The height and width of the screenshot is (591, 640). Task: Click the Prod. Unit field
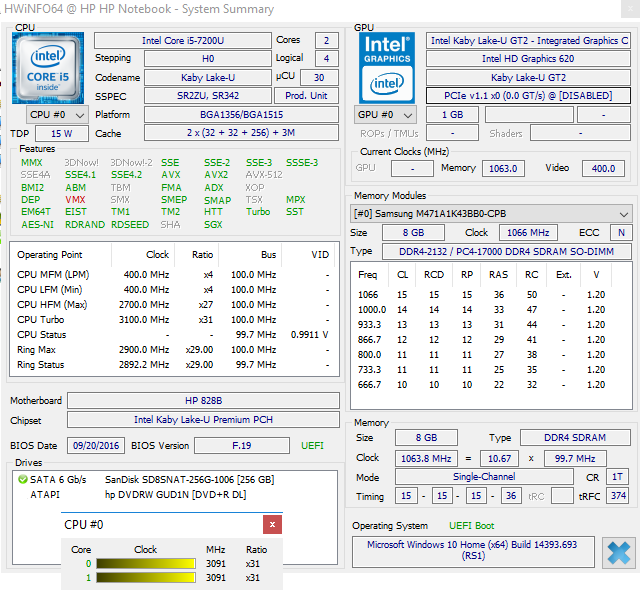(x=306, y=96)
